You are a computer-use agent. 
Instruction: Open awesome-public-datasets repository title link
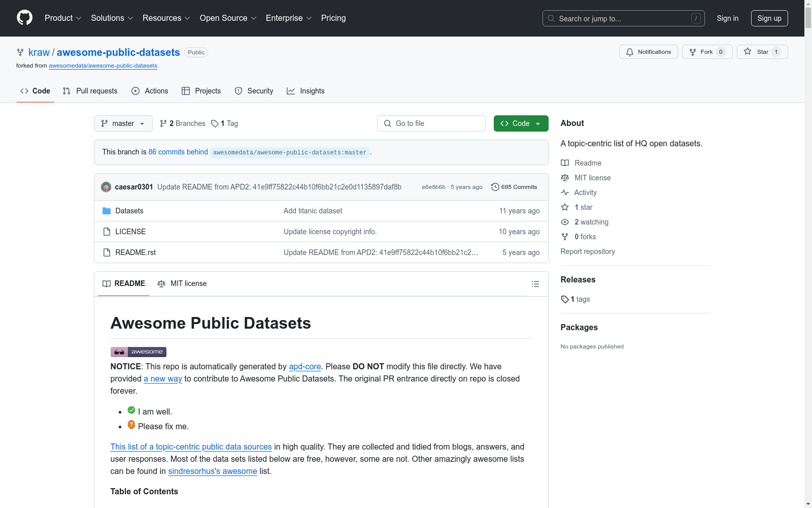118,52
